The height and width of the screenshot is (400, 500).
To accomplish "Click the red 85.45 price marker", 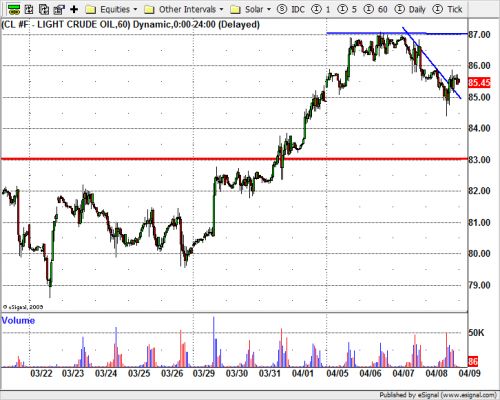I will (479, 82).
